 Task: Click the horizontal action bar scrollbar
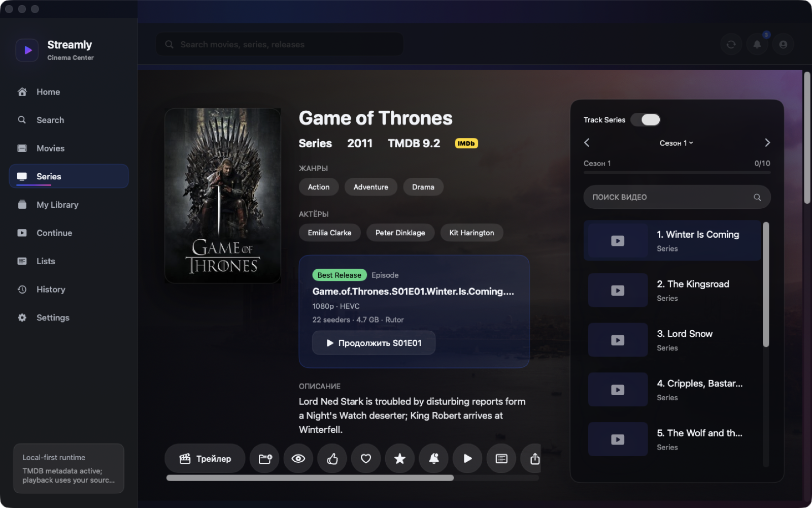310,478
